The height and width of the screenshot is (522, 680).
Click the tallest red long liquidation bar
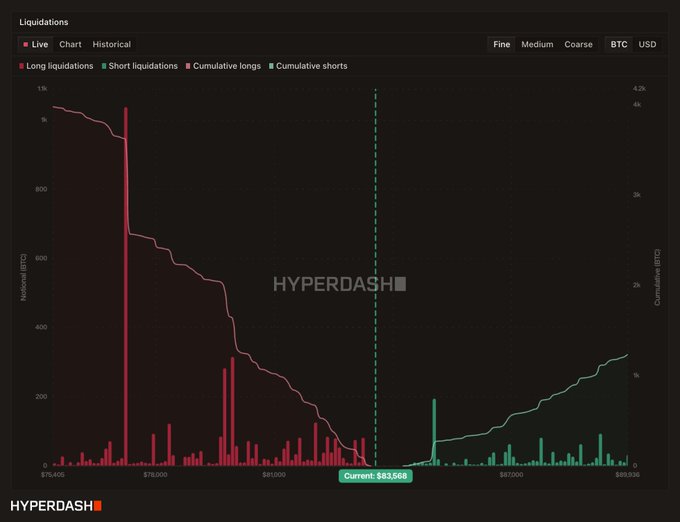tap(126, 286)
